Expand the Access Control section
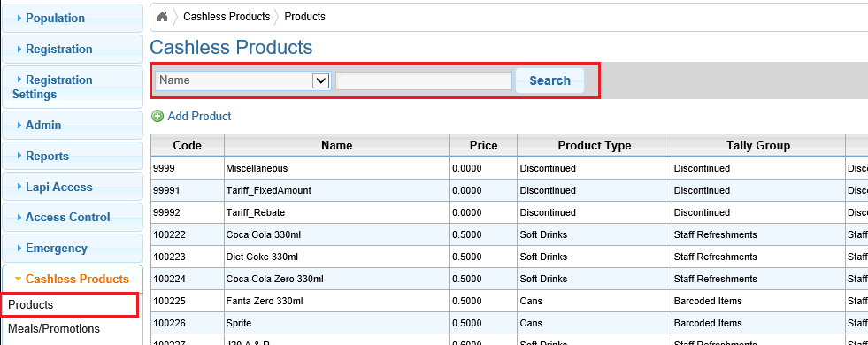The image size is (868, 345). pos(73,217)
